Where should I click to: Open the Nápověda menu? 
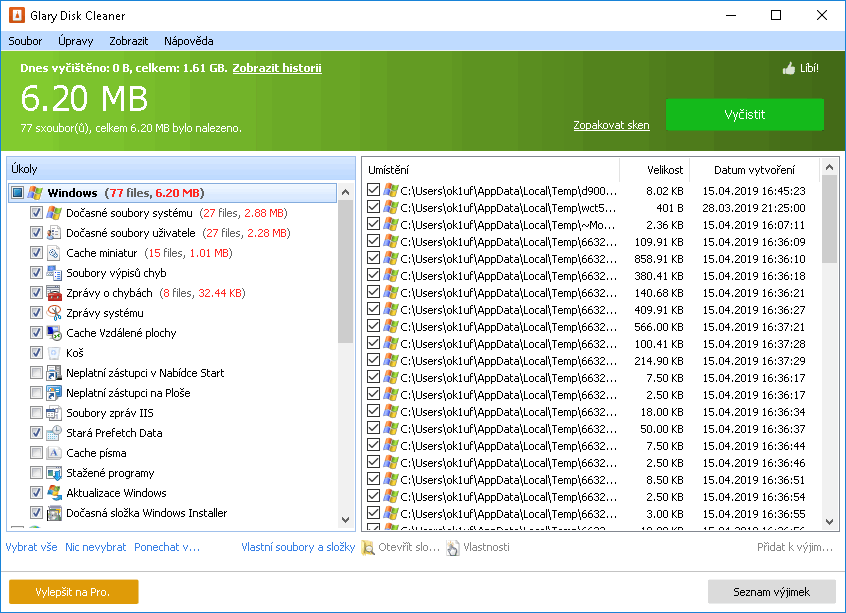(x=188, y=41)
